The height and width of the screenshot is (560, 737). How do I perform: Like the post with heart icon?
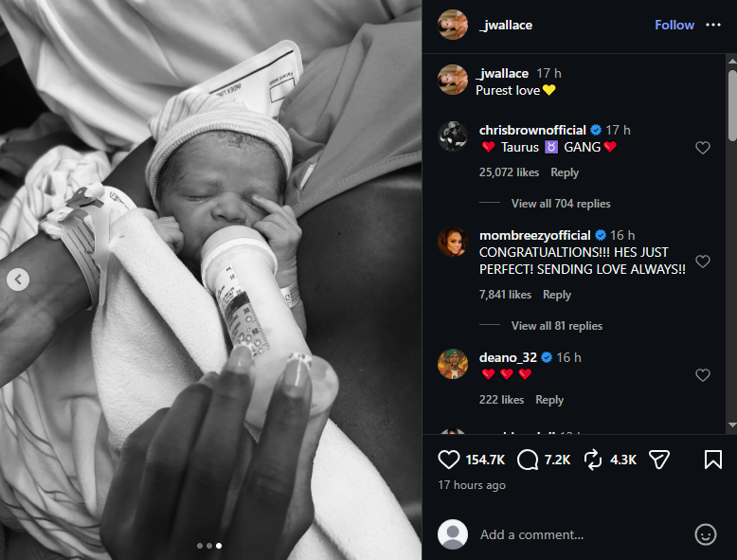click(449, 460)
